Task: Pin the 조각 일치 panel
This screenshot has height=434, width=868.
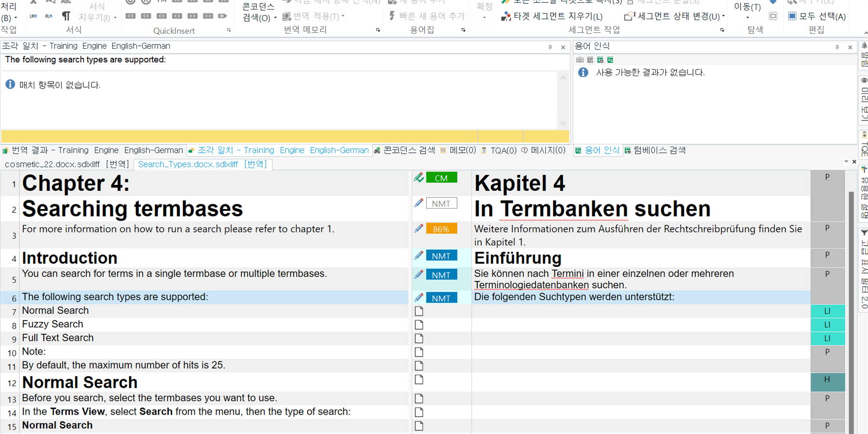Action: pos(550,47)
